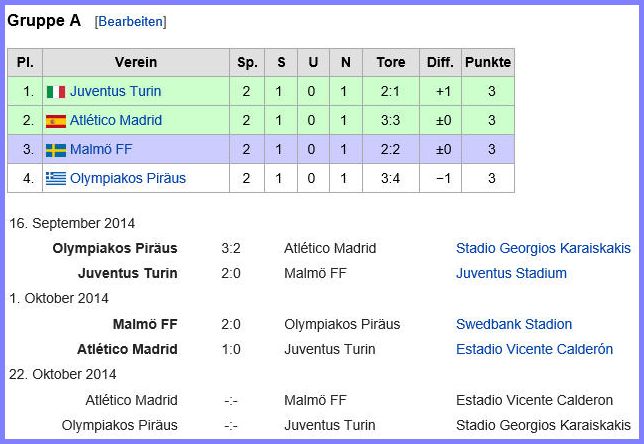Viewport: 644px width, 444px height.
Task: Click the Greek flag icon
Action: 56,179
